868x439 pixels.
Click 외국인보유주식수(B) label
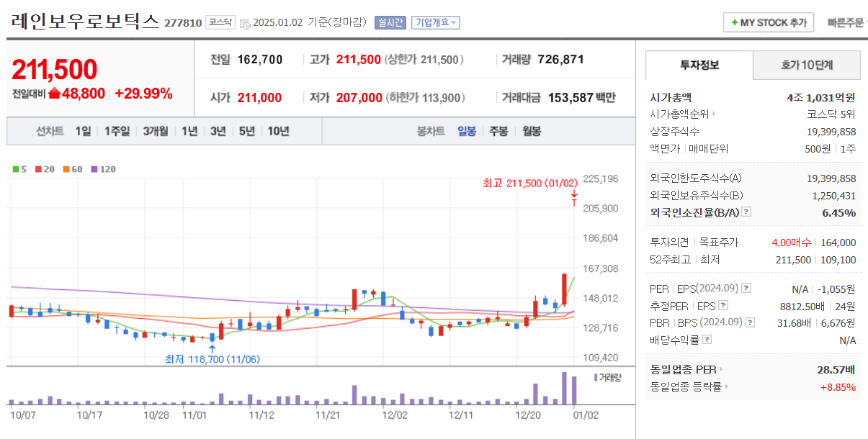point(695,195)
